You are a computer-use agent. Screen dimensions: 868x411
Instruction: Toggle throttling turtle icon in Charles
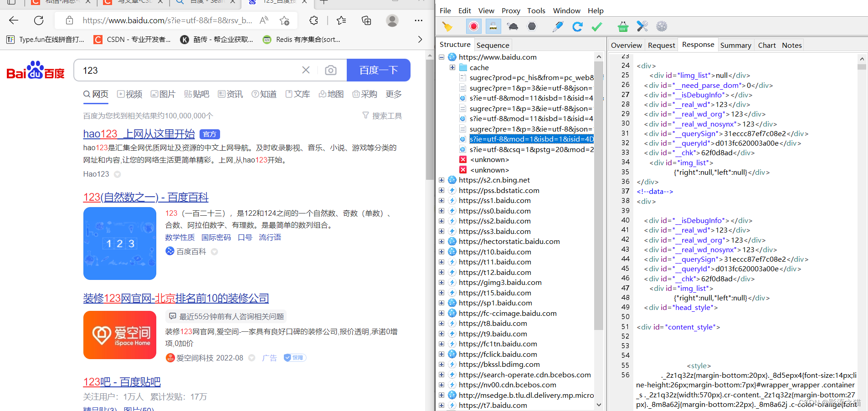pos(513,26)
